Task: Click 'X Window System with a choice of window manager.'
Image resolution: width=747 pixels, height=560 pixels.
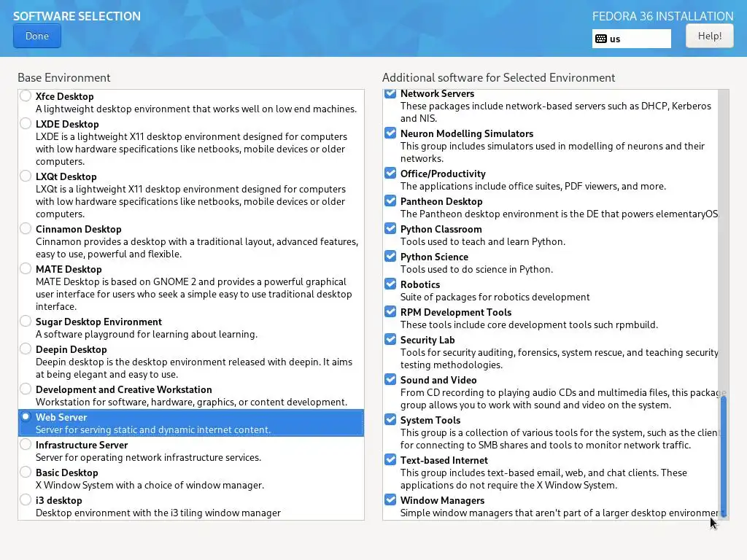Action: 150,485
